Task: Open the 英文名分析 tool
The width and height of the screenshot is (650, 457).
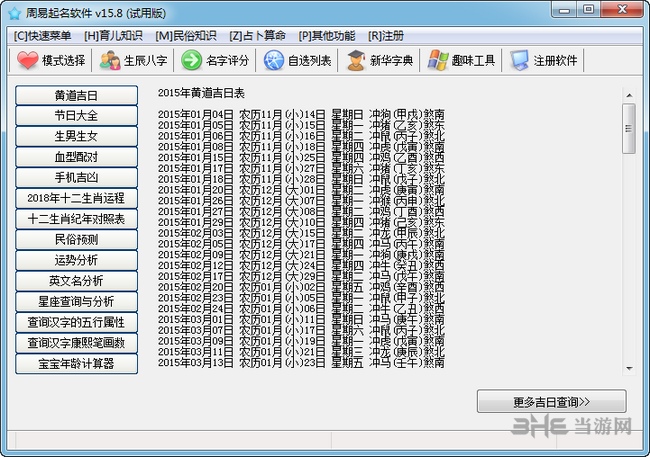Action: tap(77, 281)
